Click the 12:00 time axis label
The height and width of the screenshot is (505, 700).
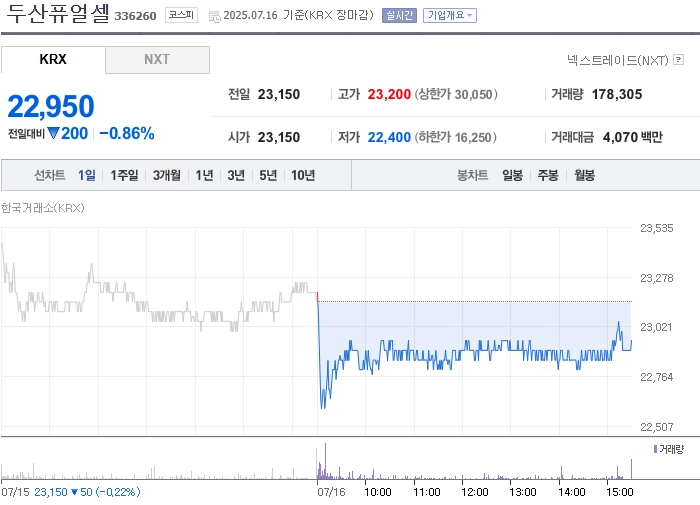coord(475,492)
